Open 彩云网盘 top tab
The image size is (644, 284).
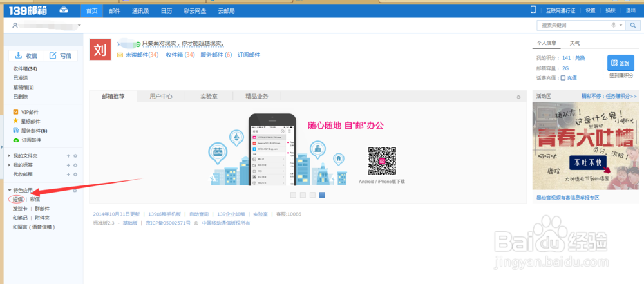[195, 11]
